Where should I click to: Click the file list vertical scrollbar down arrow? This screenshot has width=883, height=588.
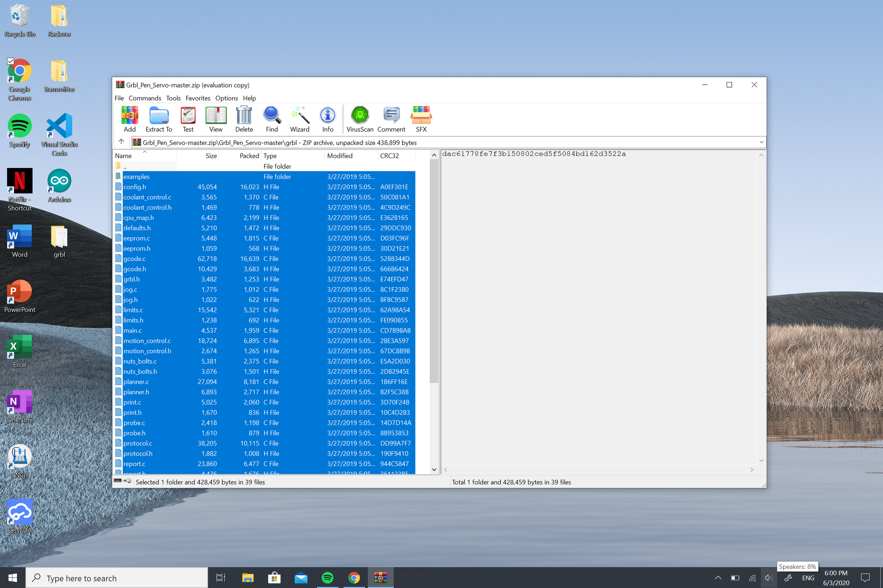click(434, 470)
